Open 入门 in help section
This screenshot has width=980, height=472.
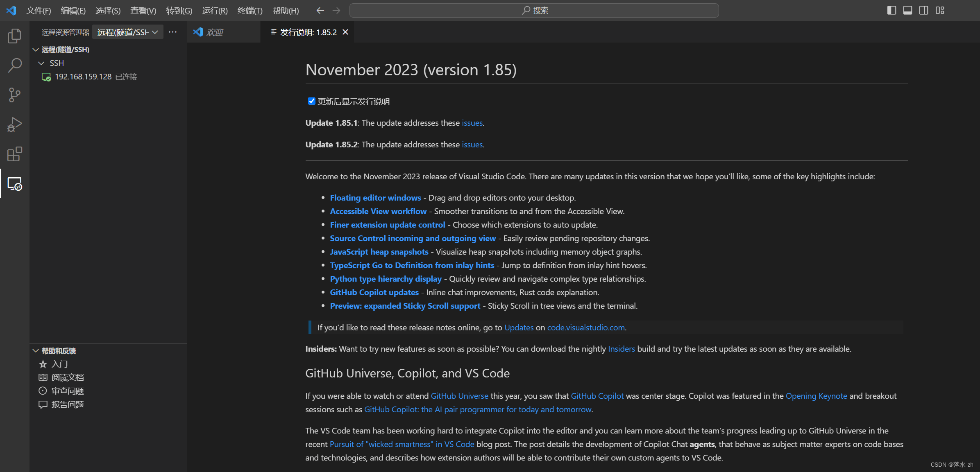(x=109, y=364)
